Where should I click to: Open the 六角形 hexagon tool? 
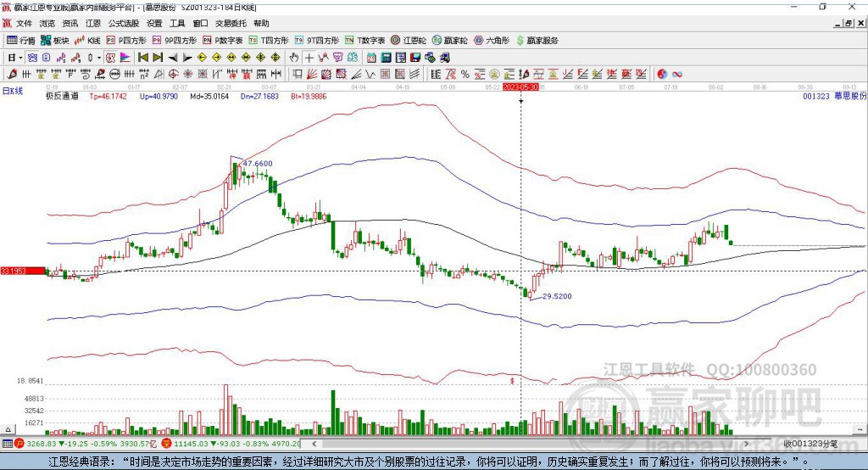coord(492,40)
